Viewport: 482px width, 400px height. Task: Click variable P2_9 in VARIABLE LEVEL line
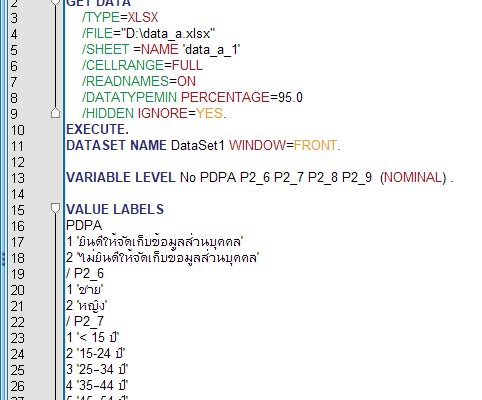[357, 177]
